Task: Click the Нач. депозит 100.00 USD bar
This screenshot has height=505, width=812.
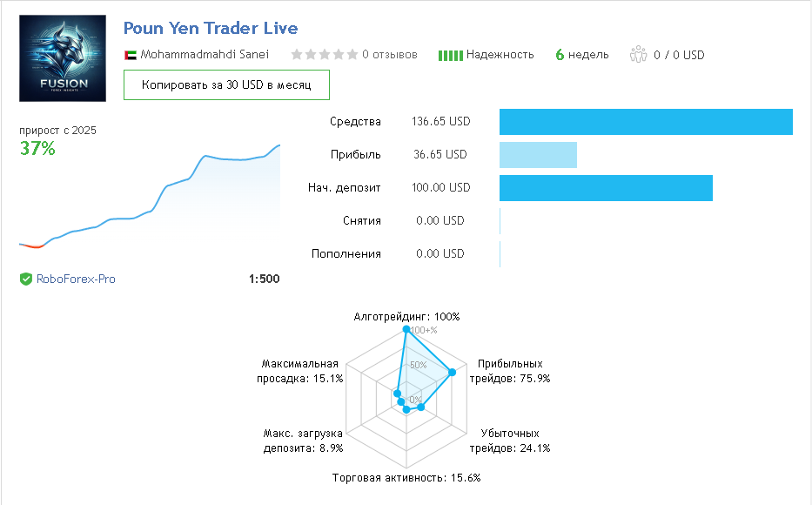Action: (x=606, y=188)
